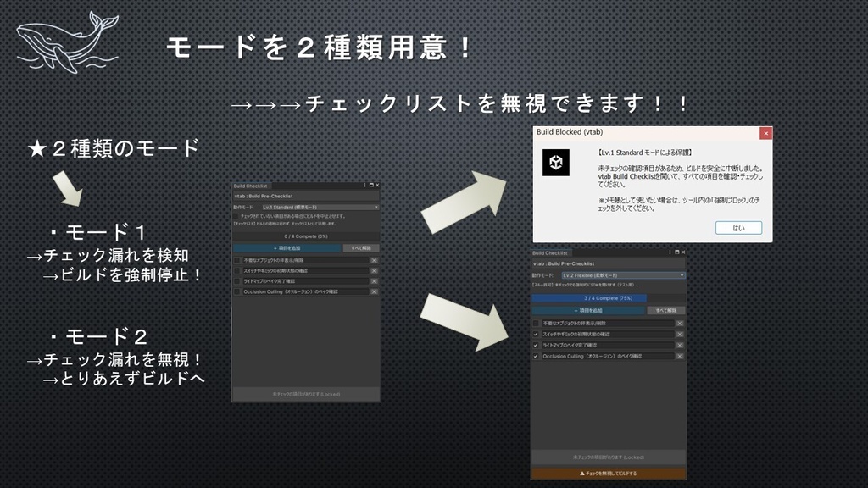Click すべて解除 in Lv.2 Flexible checklist
The width and height of the screenshot is (868, 488).
click(666, 310)
